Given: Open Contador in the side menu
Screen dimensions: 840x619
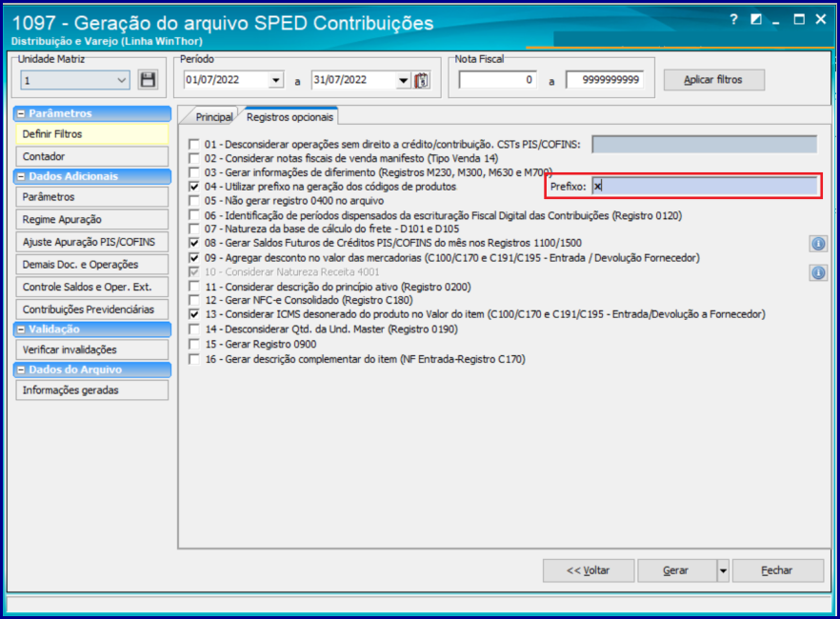Looking at the screenshot, I should coord(92,156).
